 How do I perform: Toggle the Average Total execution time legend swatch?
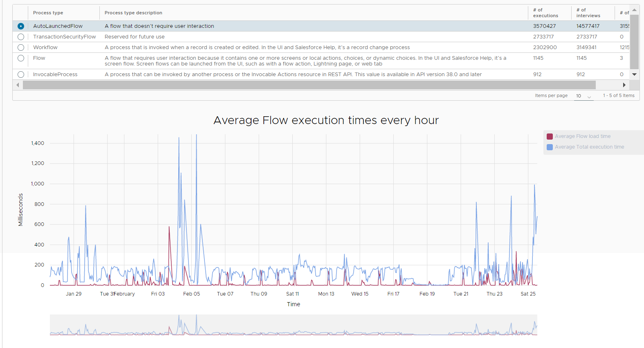click(550, 147)
